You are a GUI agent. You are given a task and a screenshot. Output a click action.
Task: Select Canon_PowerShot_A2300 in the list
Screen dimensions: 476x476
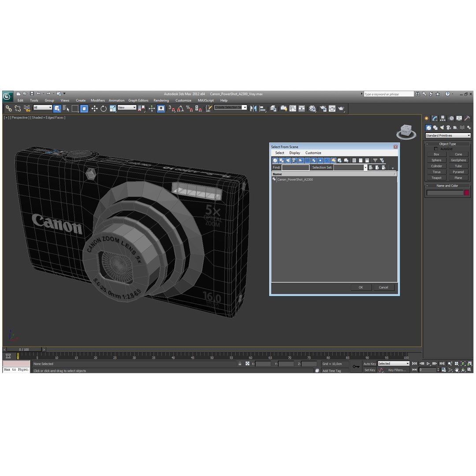[x=295, y=179]
